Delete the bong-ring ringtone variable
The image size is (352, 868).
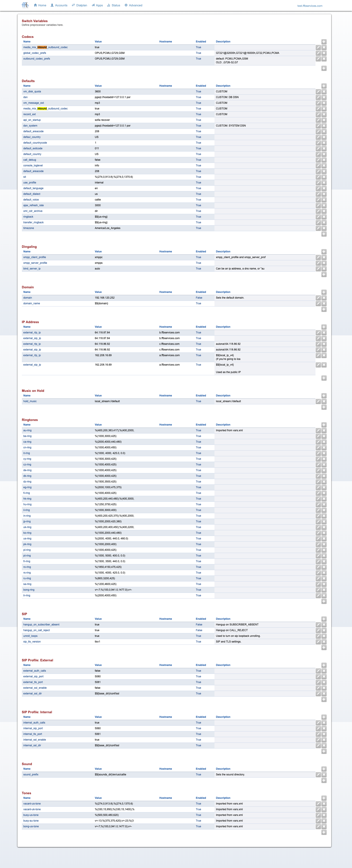click(x=324, y=590)
